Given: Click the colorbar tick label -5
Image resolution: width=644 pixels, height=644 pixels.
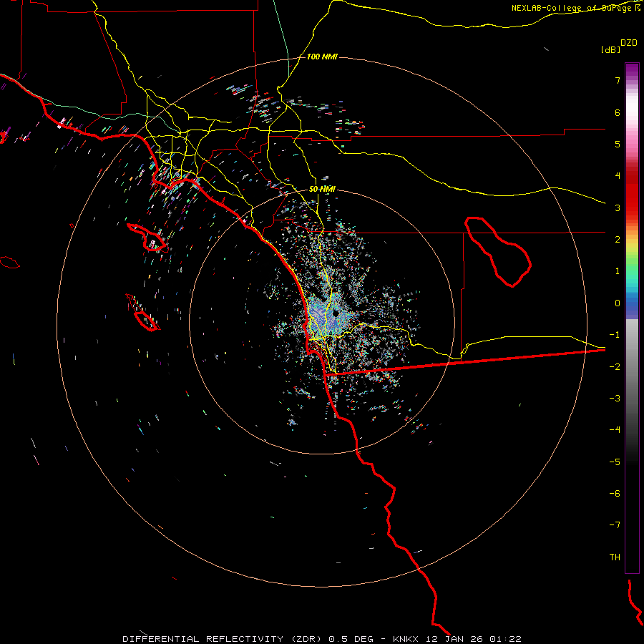Looking at the screenshot, I should [615, 462].
